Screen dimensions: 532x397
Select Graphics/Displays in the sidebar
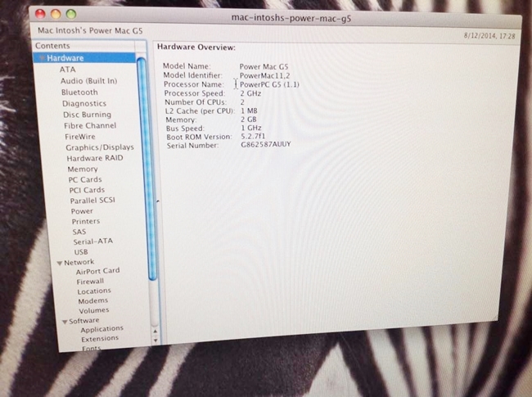point(99,147)
